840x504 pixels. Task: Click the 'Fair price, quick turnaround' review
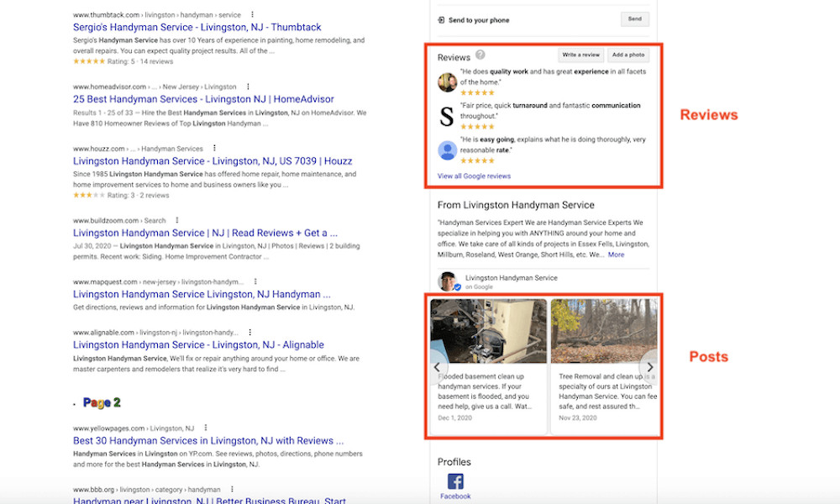(x=550, y=111)
